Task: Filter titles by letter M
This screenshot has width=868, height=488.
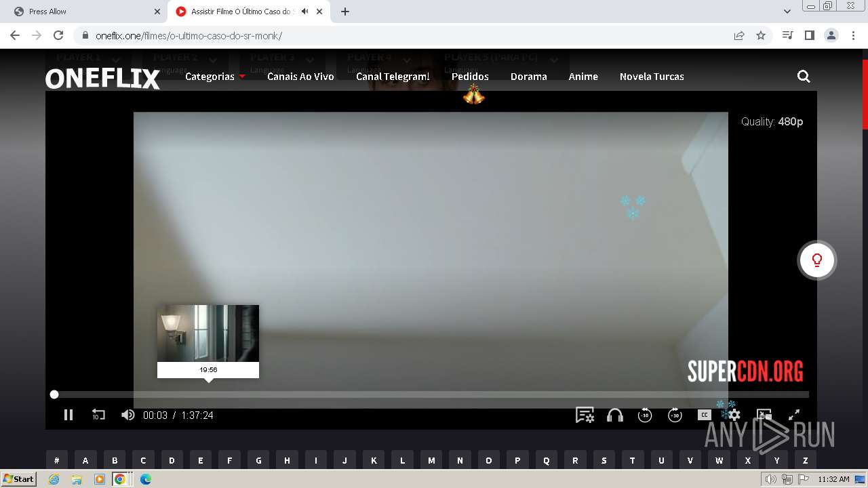Action: [431, 460]
